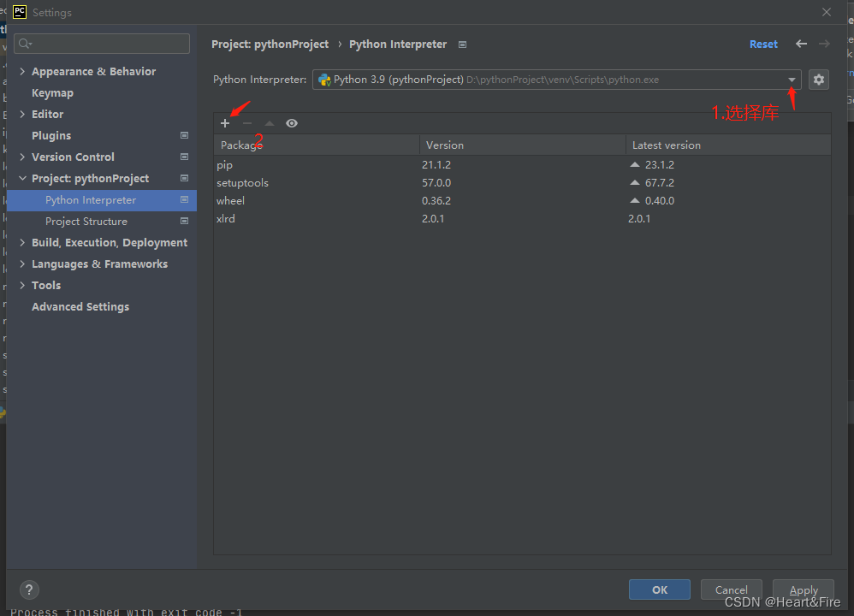Select Python Interpreter in the sidebar
Screen dimensions: 854x616
coord(102,200)
